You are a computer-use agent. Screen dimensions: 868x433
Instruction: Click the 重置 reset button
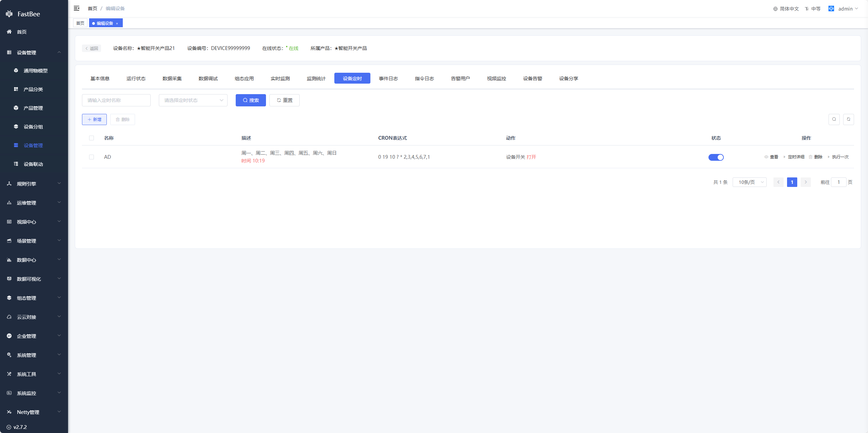pyautogui.click(x=284, y=100)
